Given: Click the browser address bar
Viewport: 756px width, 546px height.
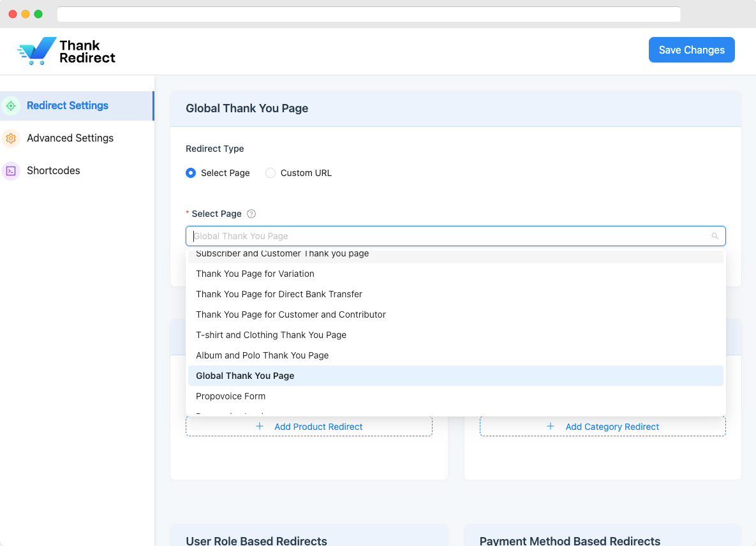Looking at the screenshot, I should tap(369, 14).
